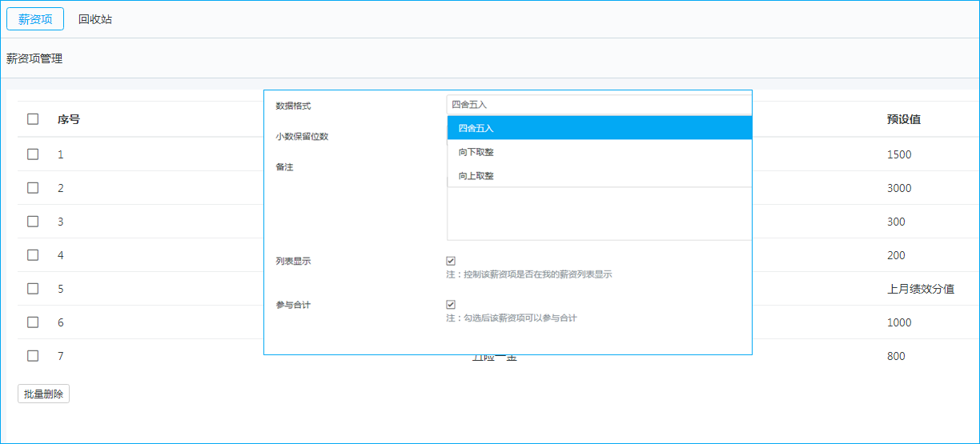Check the checkbox for row 1
The image size is (980, 444).
pyautogui.click(x=33, y=154)
